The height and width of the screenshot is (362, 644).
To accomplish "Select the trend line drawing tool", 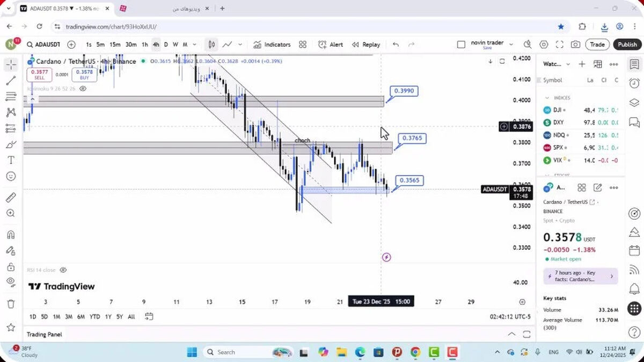I will click(x=11, y=81).
